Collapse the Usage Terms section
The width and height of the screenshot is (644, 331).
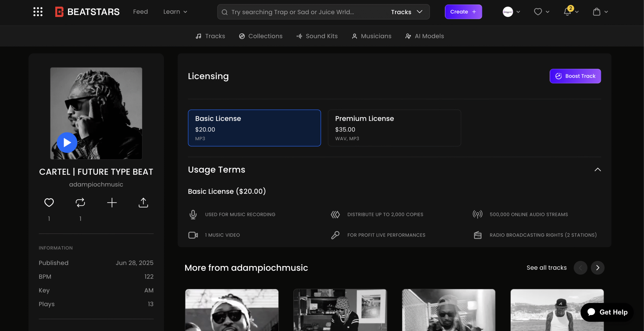tap(598, 169)
